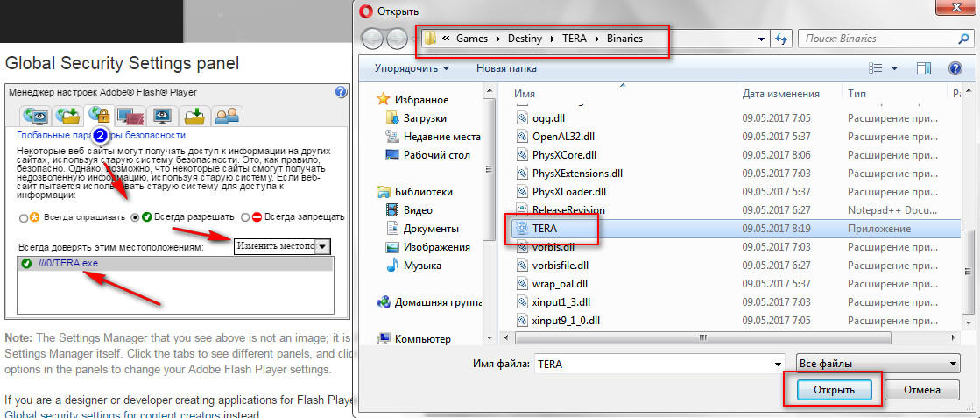Open the 'Изменить местоположение' dropdown

pyautogui.click(x=282, y=246)
